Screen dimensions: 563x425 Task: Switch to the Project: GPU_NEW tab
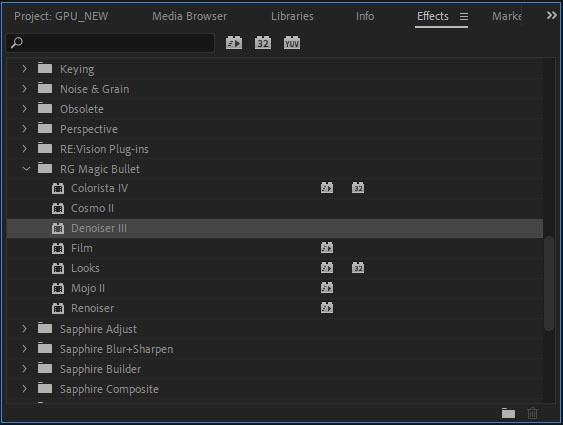[x=61, y=16]
